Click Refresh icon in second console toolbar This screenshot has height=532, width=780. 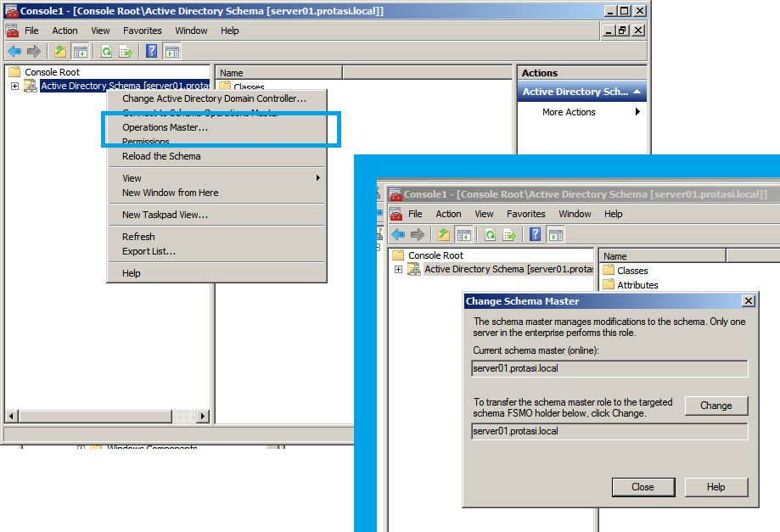click(x=490, y=234)
